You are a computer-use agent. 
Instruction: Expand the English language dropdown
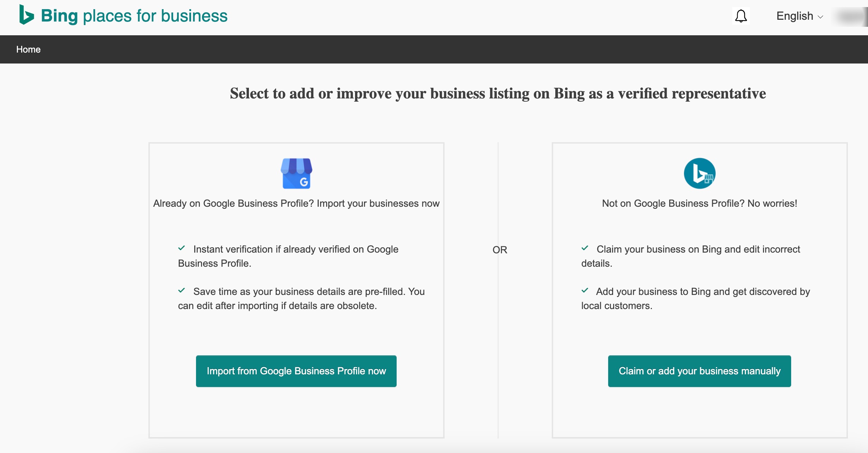pyautogui.click(x=800, y=16)
